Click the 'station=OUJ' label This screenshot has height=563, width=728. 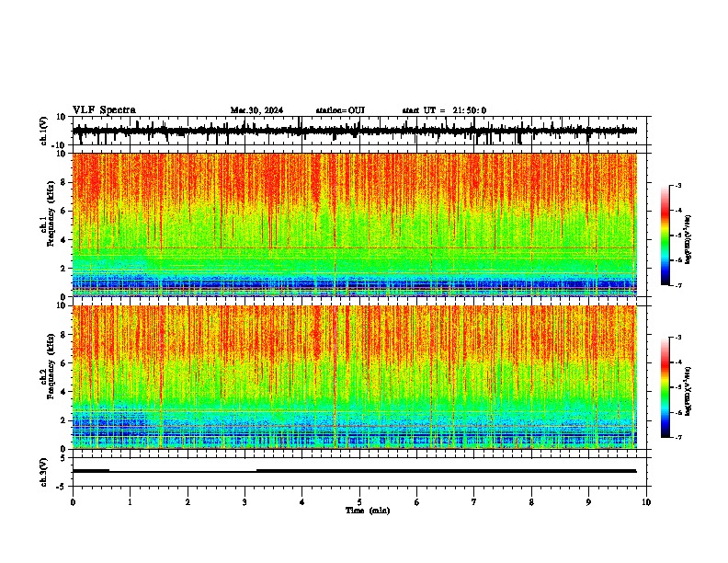click(x=340, y=110)
